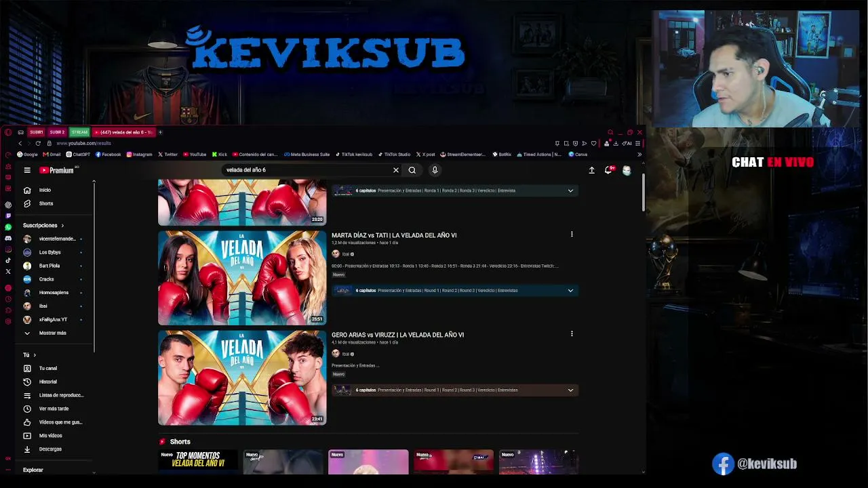Click the heart bookmark icon in address bar
This screenshot has height=488, width=868.
point(593,143)
